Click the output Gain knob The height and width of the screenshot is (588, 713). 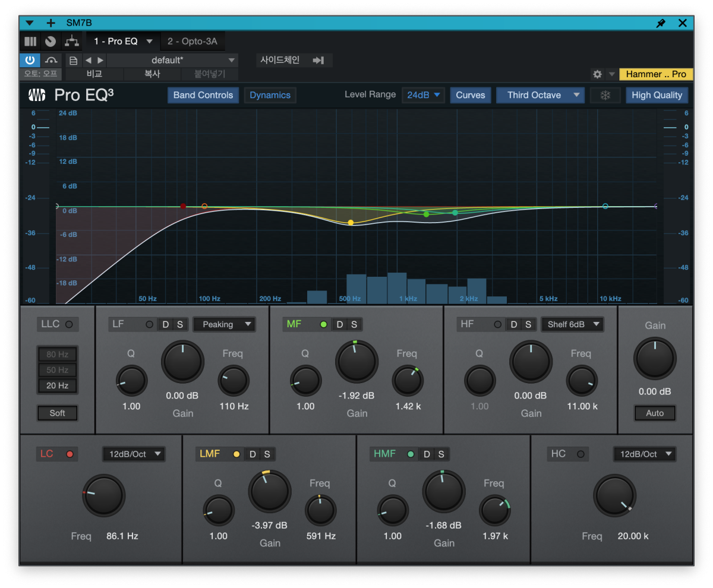click(x=655, y=359)
